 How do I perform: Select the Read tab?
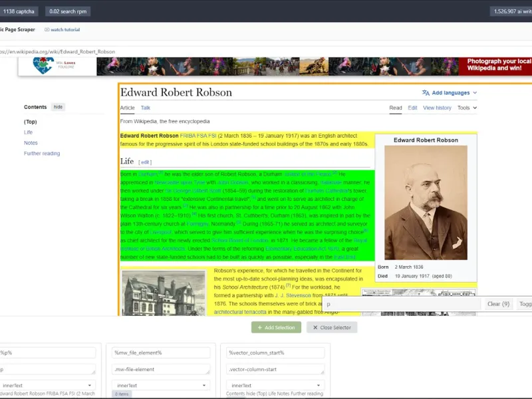pyautogui.click(x=395, y=108)
